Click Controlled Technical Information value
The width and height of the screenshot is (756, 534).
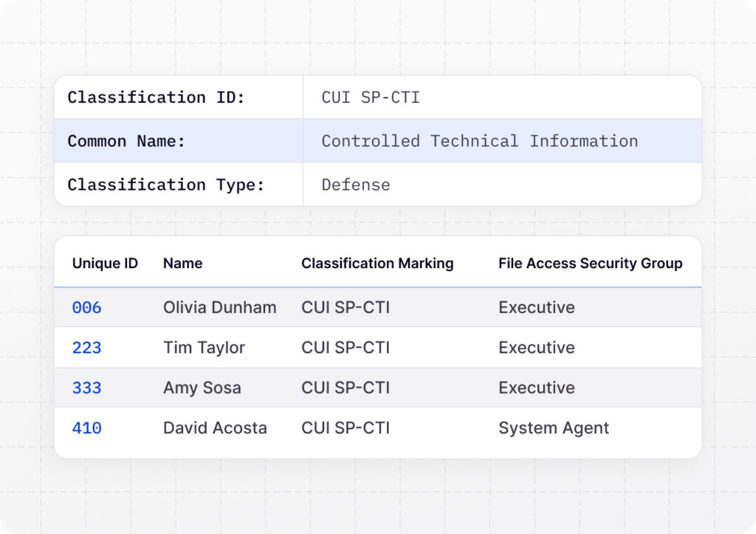pyautogui.click(x=479, y=141)
